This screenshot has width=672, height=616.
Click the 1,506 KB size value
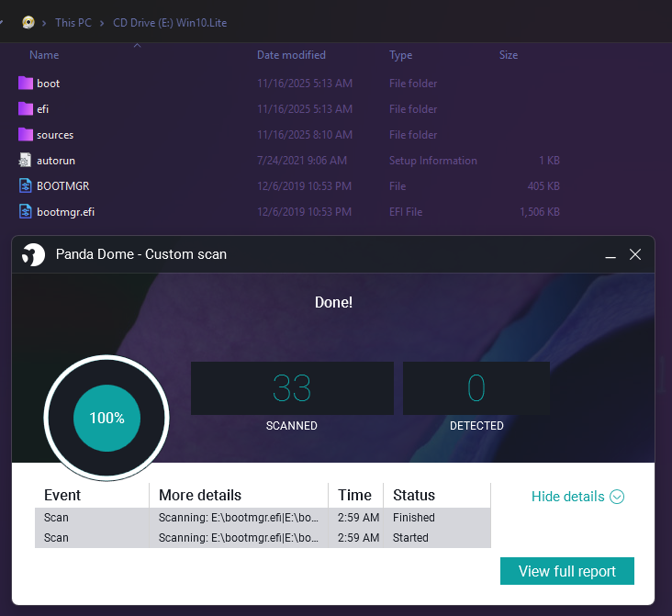540,212
